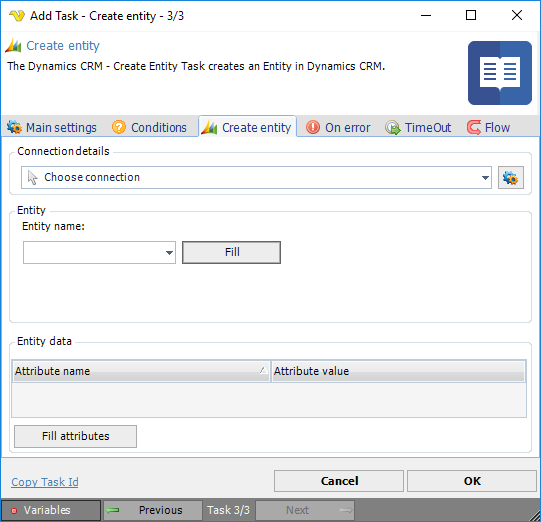Click the Attribute value column header
Viewport: 541px width, 522px height.
[399, 371]
